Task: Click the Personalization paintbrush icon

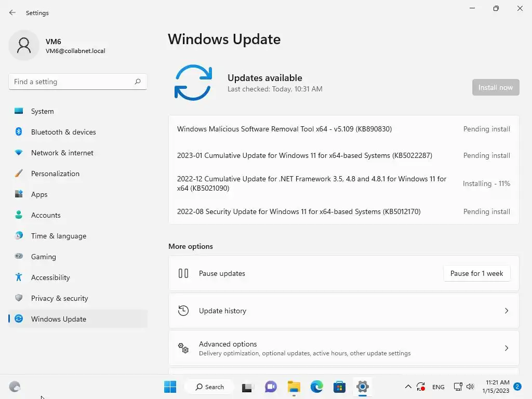Action: coord(19,174)
